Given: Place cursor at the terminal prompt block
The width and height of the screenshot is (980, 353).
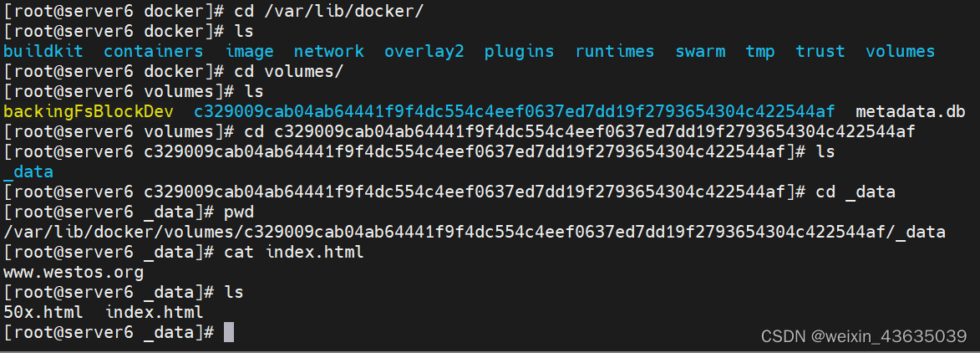Looking at the screenshot, I should [229, 332].
